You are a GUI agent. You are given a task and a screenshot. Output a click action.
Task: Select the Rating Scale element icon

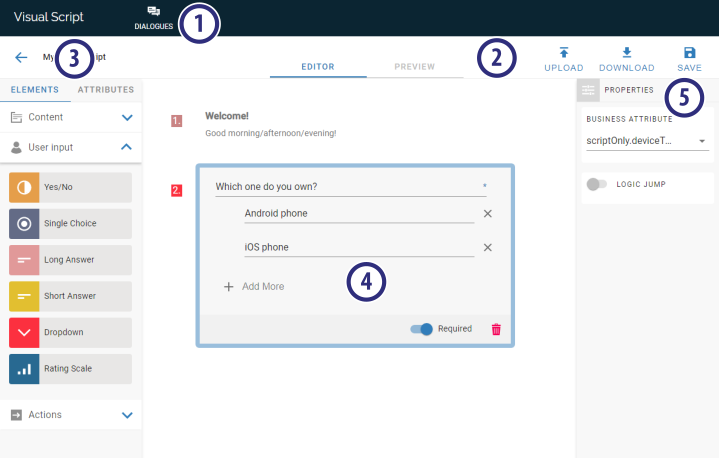pyautogui.click(x=24, y=369)
